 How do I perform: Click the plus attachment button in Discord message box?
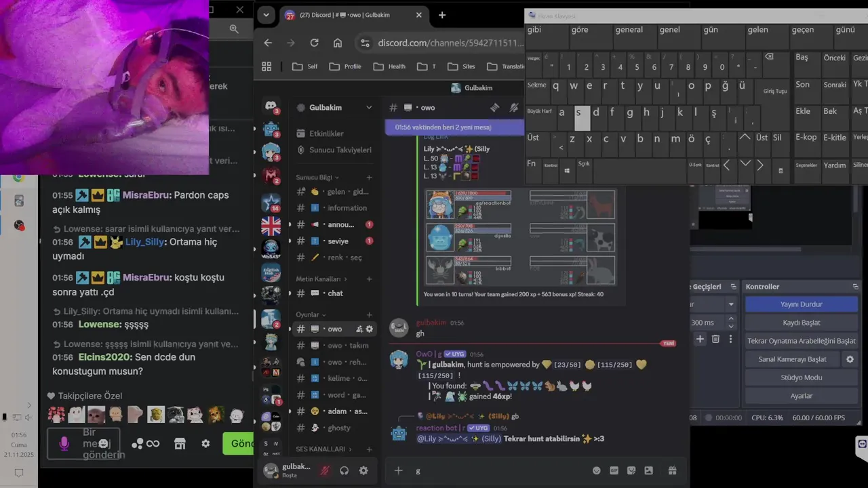[x=399, y=470]
